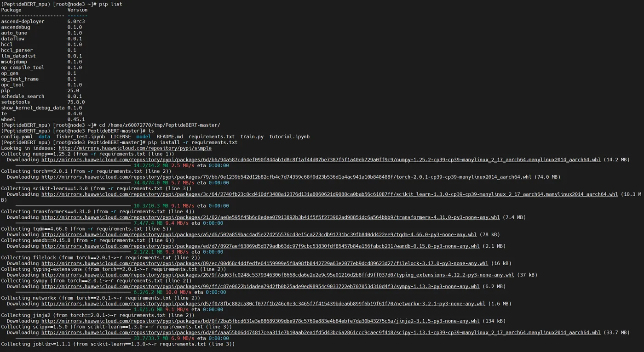
Task: Open the filelock-3.17.0 wheel link
Action: click(265, 263)
